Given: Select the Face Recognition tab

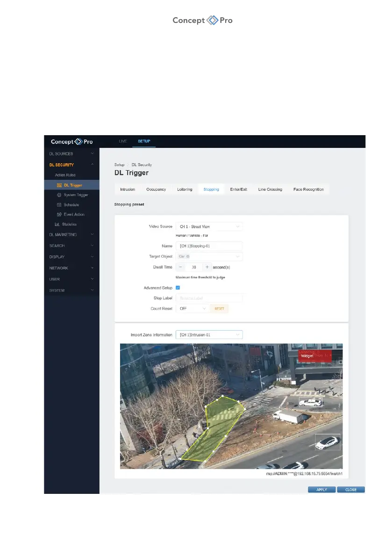Looking at the screenshot, I should tap(309, 189).
